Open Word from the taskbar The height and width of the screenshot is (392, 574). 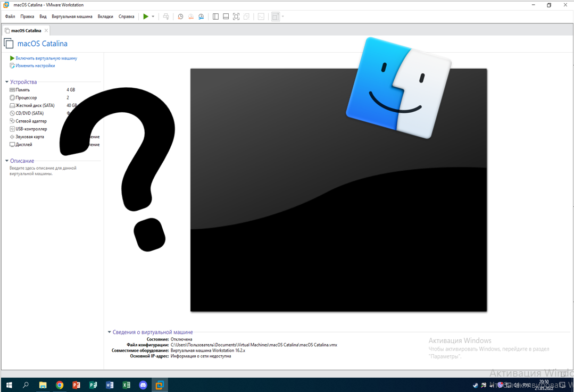pos(110,385)
